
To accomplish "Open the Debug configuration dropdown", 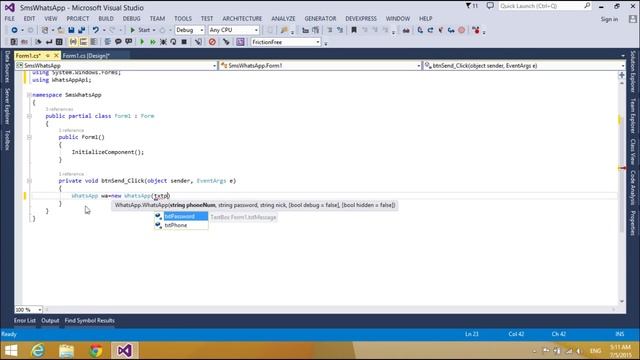I will [x=189, y=30].
